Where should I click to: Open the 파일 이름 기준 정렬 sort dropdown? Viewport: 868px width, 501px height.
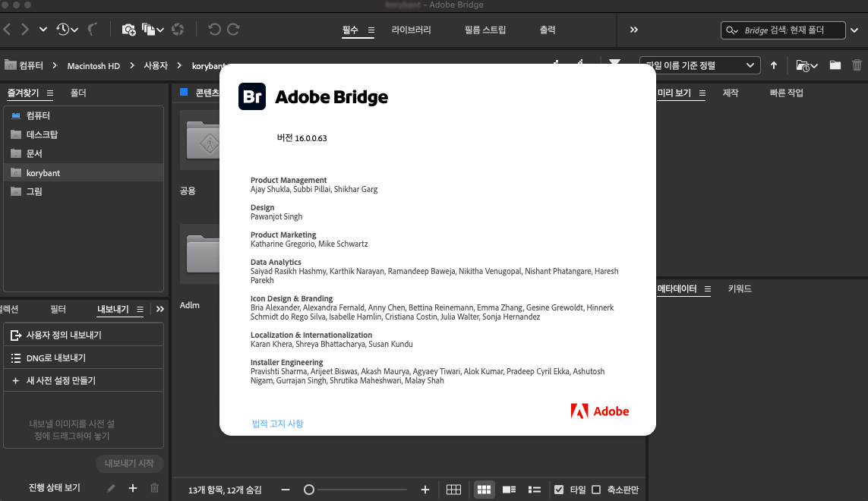(699, 65)
